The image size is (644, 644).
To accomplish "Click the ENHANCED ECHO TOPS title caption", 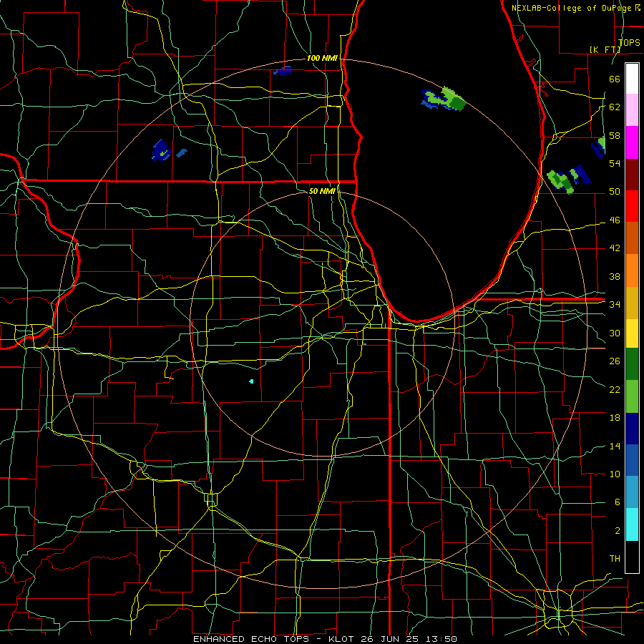I will coord(325,639).
